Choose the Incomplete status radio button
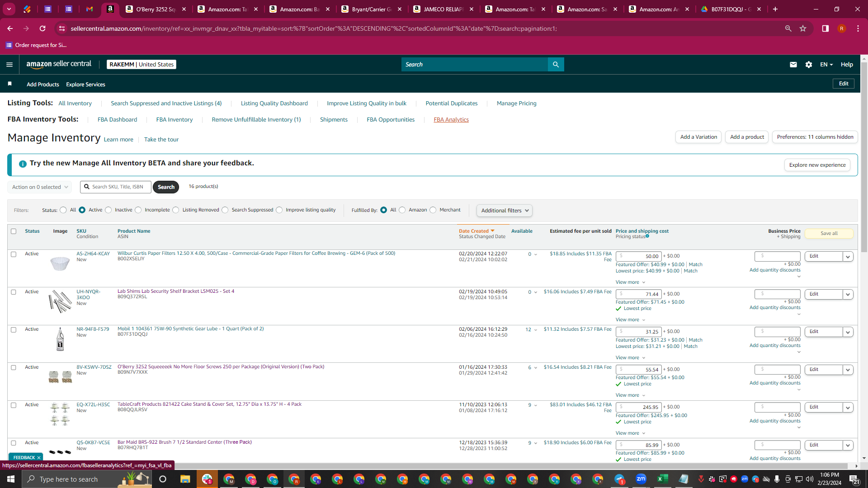The image size is (868, 488). pyautogui.click(x=138, y=210)
